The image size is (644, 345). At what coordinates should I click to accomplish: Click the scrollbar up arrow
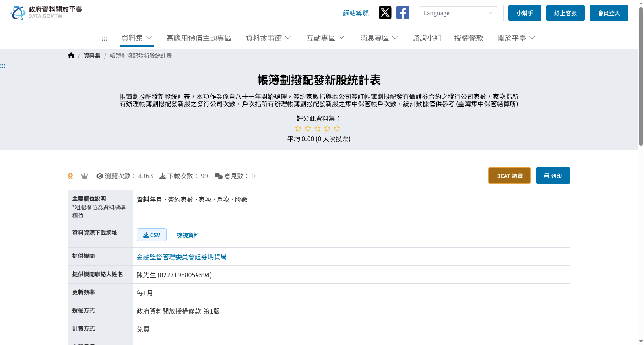click(x=641, y=3)
